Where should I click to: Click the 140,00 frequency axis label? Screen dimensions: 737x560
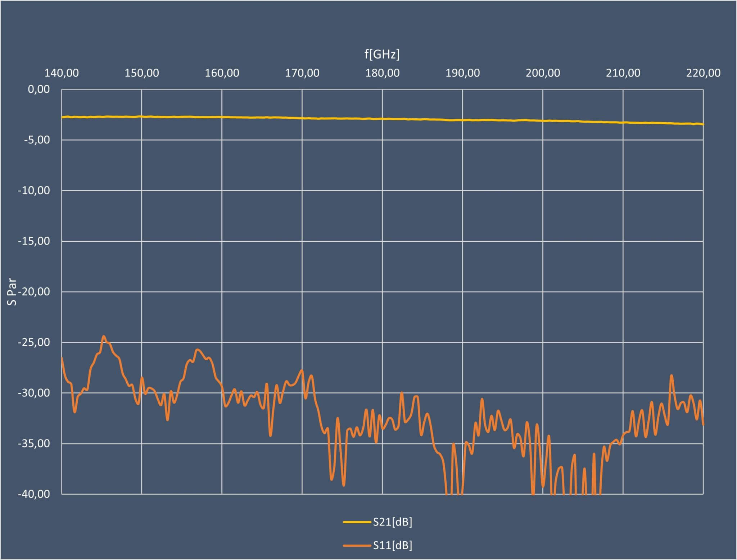coord(62,73)
